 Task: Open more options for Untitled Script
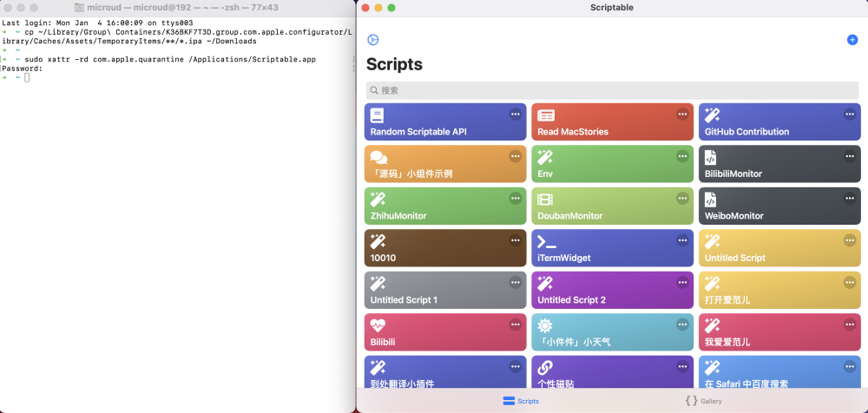850,240
